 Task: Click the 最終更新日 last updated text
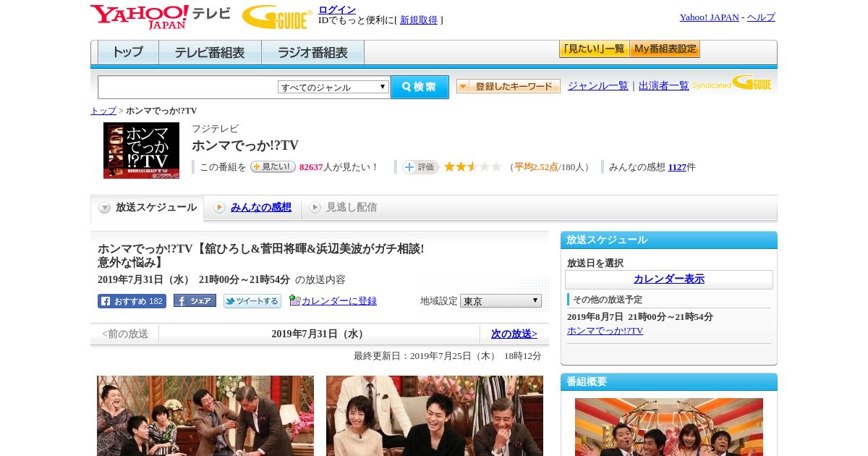click(448, 356)
